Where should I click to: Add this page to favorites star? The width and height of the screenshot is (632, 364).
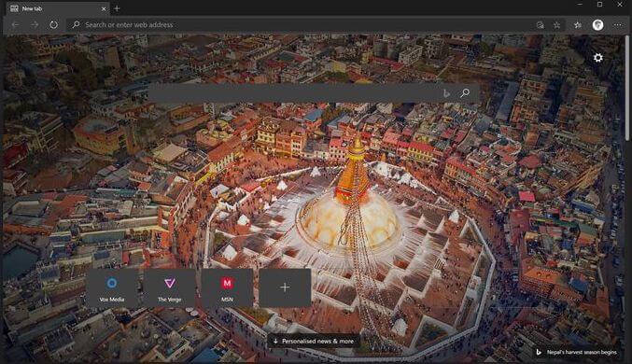(556, 25)
